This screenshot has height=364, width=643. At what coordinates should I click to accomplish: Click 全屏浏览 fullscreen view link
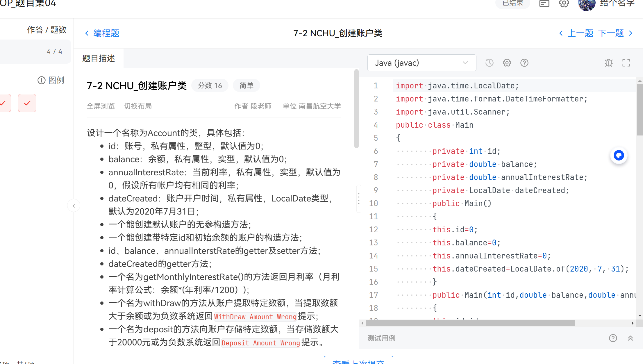tap(101, 106)
